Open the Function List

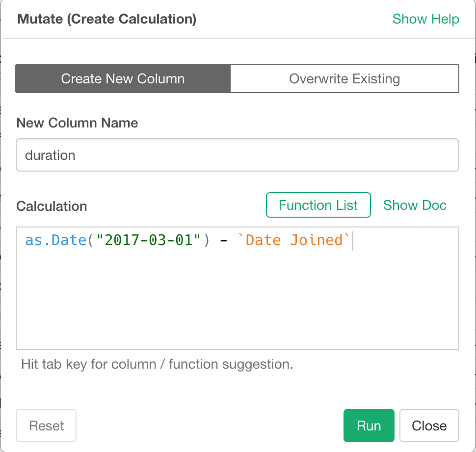(318, 205)
